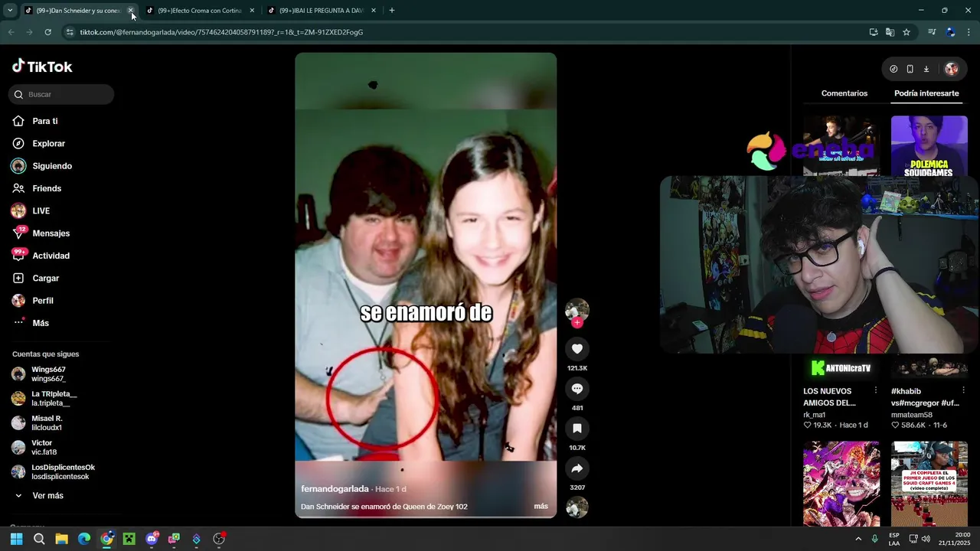
Task: Switch to the Comentarios tab
Action: click(x=844, y=93)
